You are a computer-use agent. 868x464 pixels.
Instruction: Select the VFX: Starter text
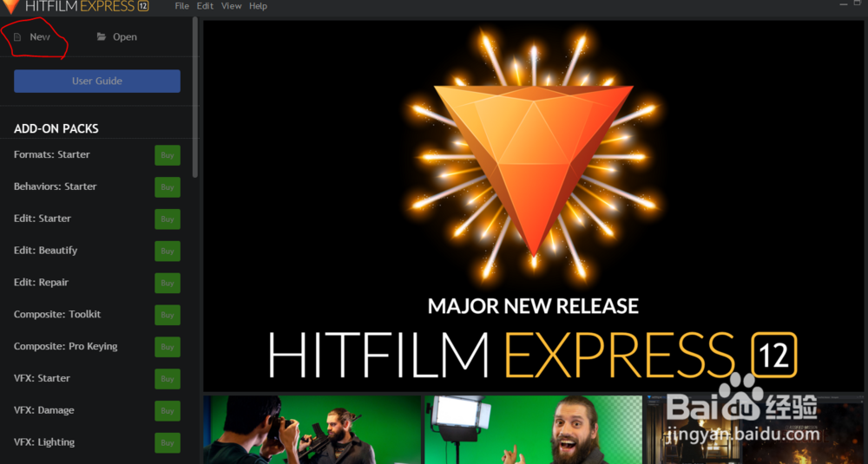tap(42, 378)
